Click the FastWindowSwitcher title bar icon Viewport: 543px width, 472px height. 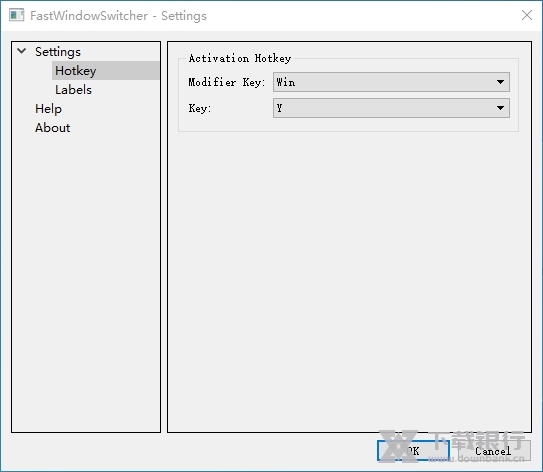point(16,16)
